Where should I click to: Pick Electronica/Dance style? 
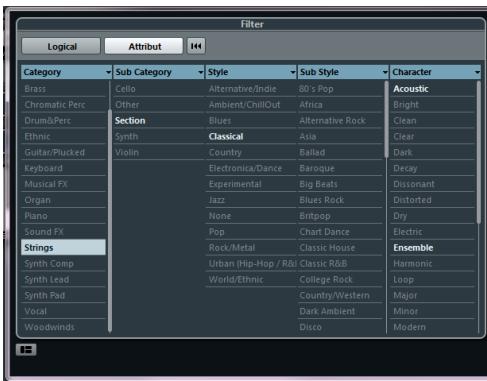coord(251,168)
